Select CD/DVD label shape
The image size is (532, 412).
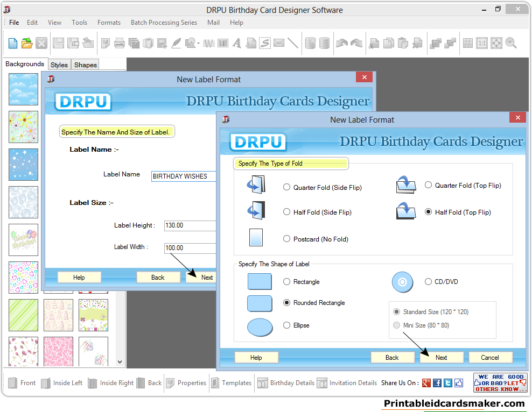(428, 281)
